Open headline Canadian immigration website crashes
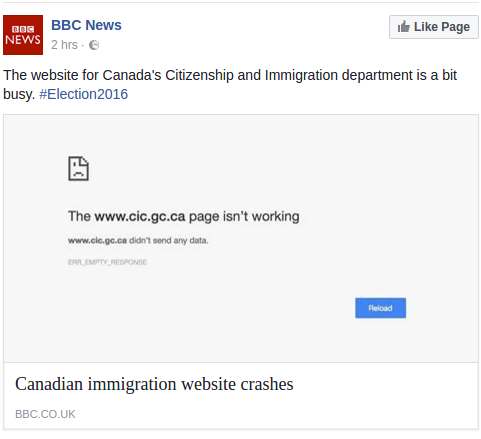 [x=154, y=384]
